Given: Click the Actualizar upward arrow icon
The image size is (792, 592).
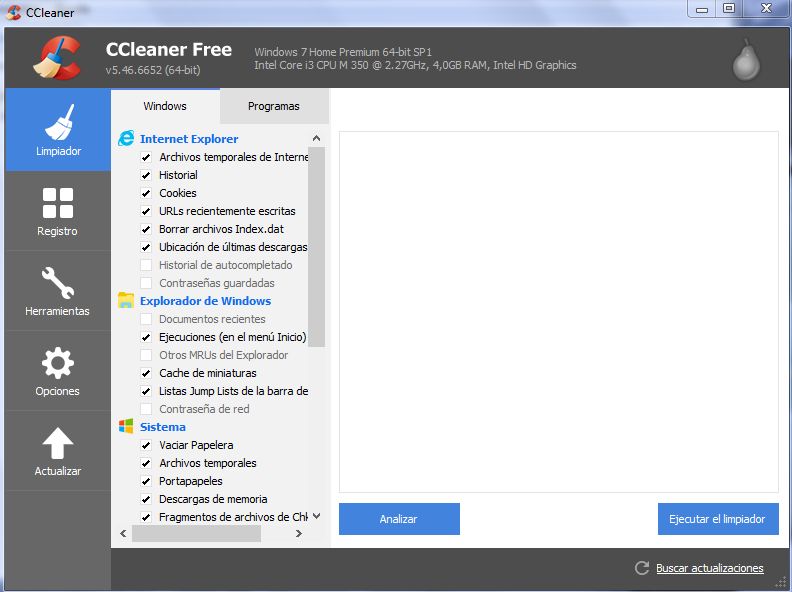Looking at the screenshot, I should tap(58, 443).
